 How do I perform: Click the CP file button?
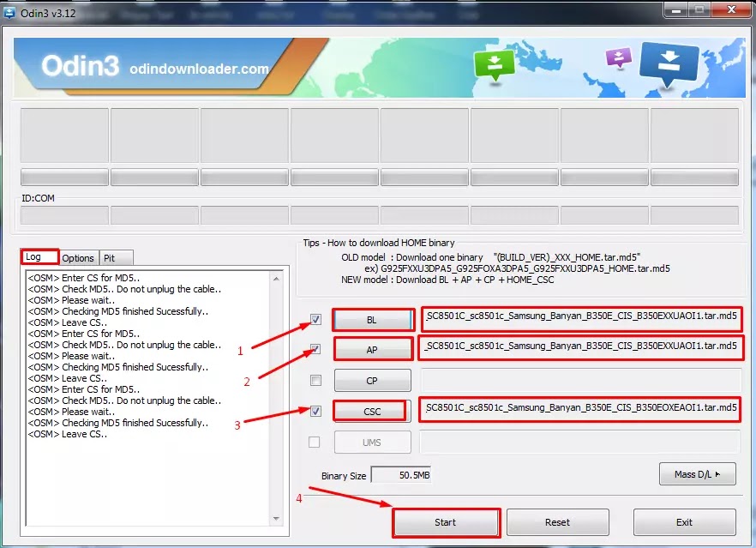[373, 381]
